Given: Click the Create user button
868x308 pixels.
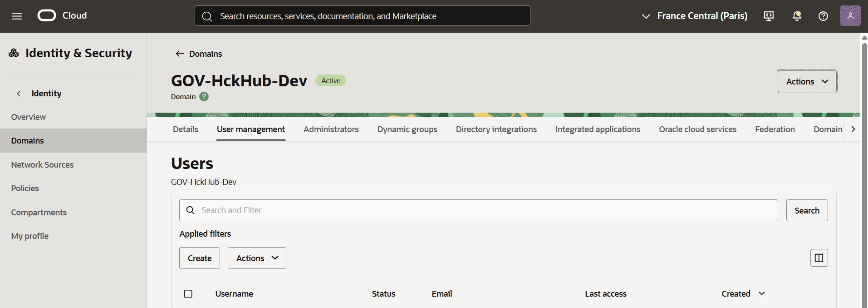Looking at the screenshot, I should point(200,258).
